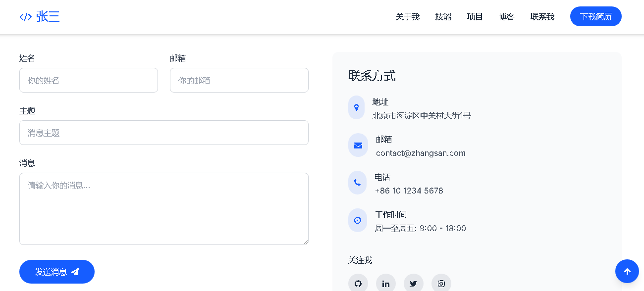This screenshot has height=291, width=644.
Task: Go to 关于我 nav item
Action: click(407, 17)
